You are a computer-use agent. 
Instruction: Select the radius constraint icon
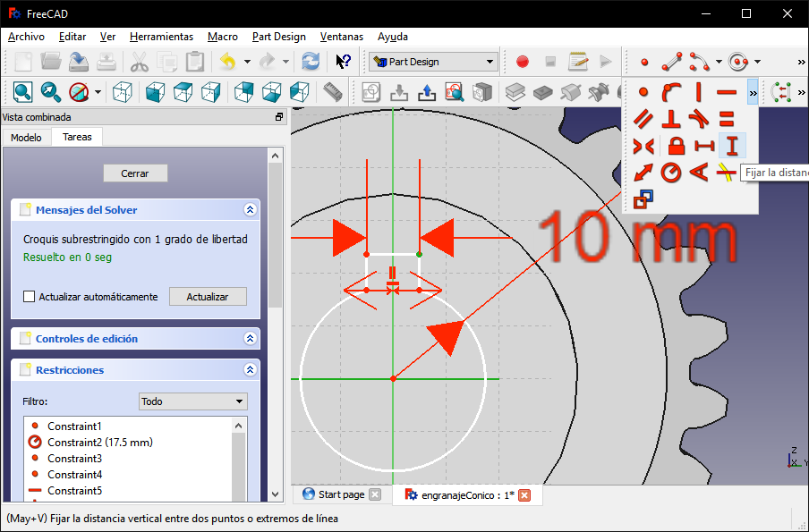[x=670, y=173]
